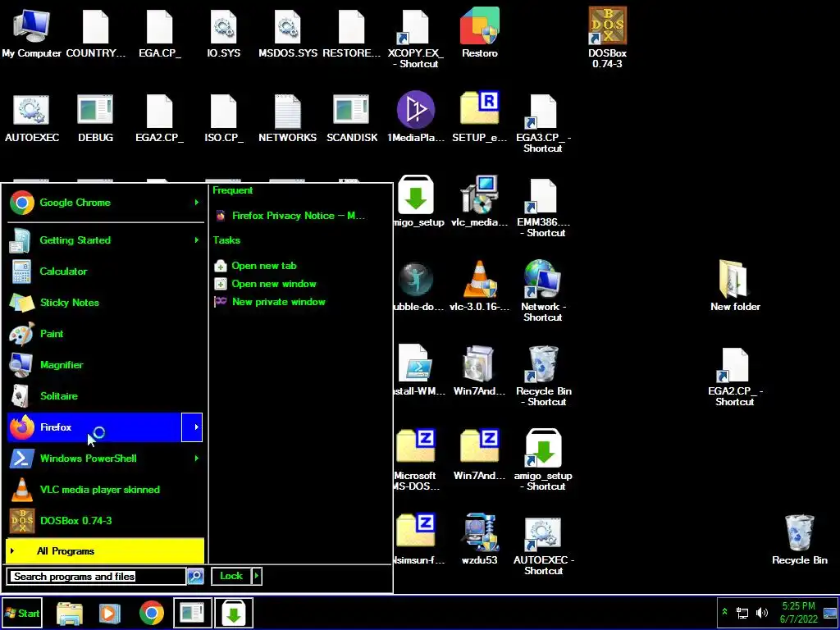The height and width of the screenshot is (630, 840).
Task: Expand Getting Started submenu arrow
Action: 197,240
